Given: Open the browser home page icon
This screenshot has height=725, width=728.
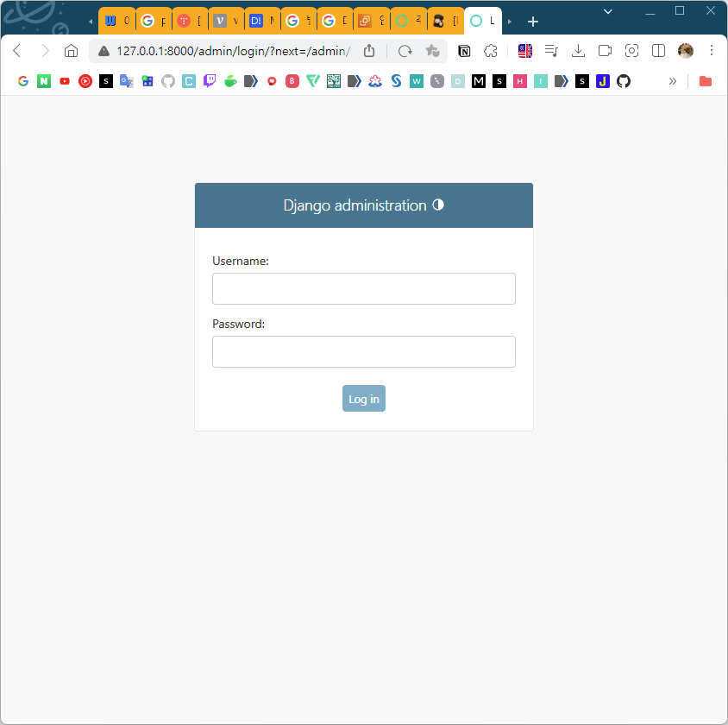Looking at the screenshot, I should tap(71, 51).
